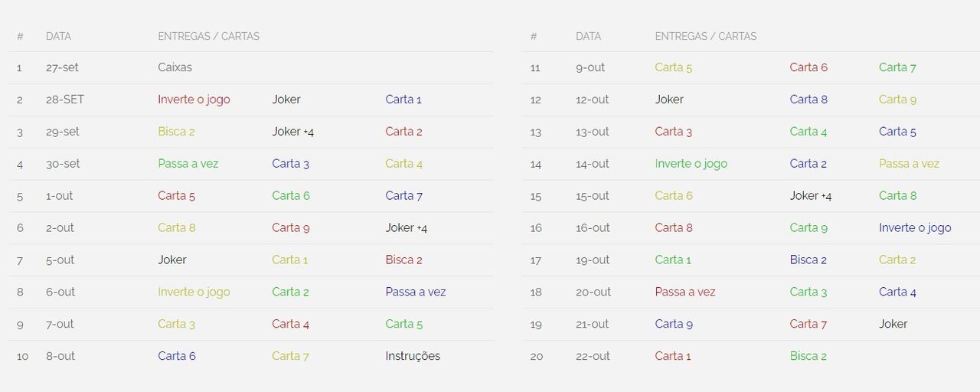Click "Inverte o jogo" in the 14-out row

click(x=691, y=164)
